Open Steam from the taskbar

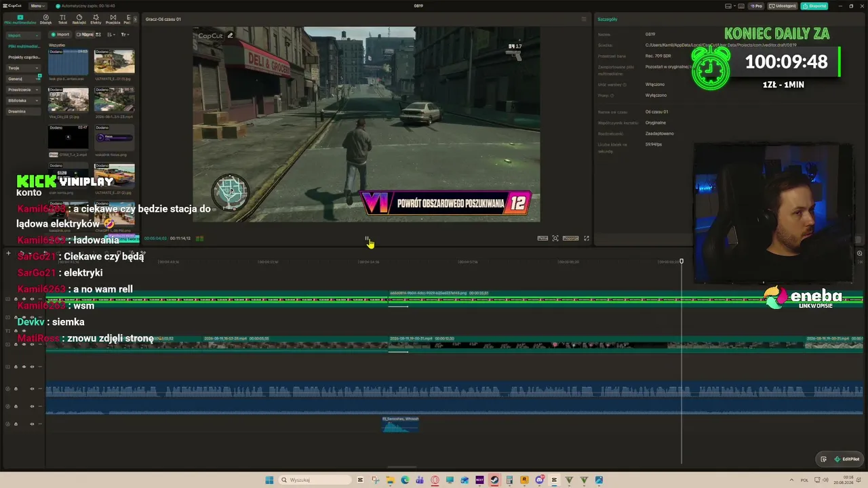(494, 480)
